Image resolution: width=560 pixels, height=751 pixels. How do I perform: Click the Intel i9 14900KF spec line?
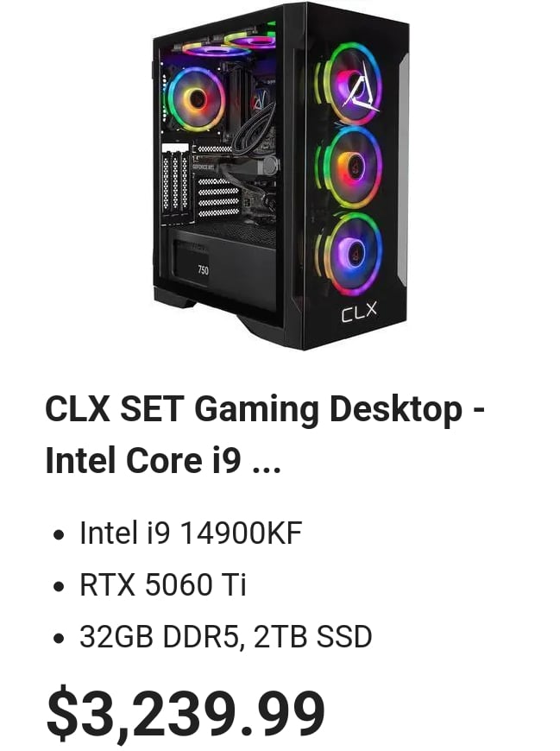point(191,533)
